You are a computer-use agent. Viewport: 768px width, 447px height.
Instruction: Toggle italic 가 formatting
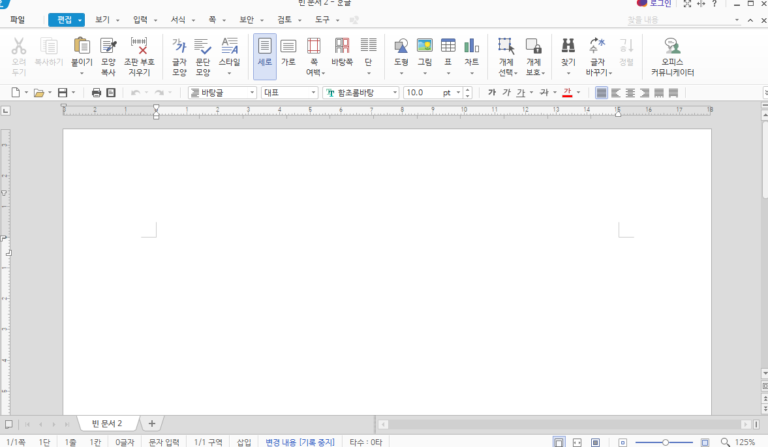[506, 93]
